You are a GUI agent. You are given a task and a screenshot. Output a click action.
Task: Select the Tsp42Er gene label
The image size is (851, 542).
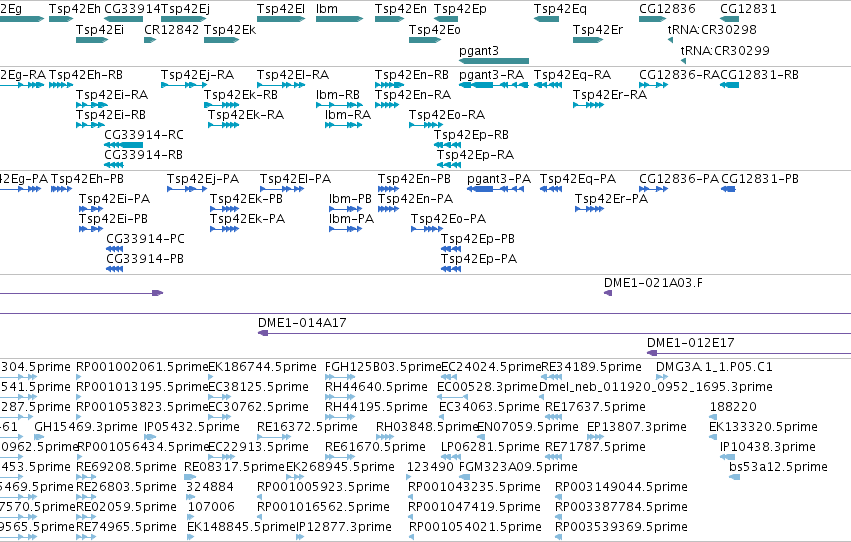(x=598, y=29)
